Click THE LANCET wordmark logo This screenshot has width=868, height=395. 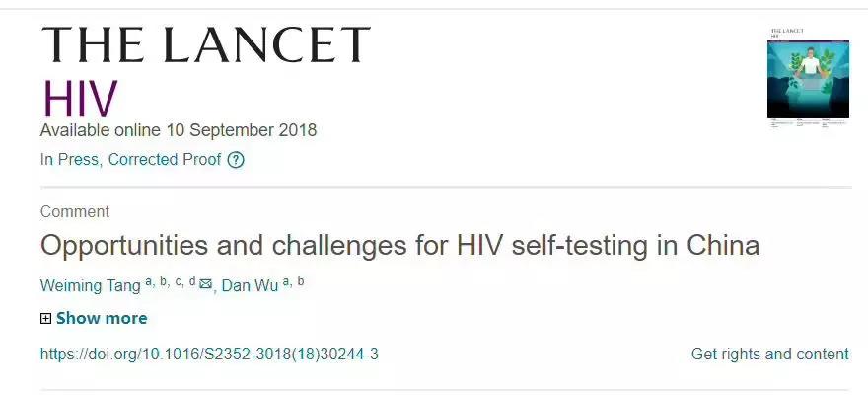click(205, 45)
